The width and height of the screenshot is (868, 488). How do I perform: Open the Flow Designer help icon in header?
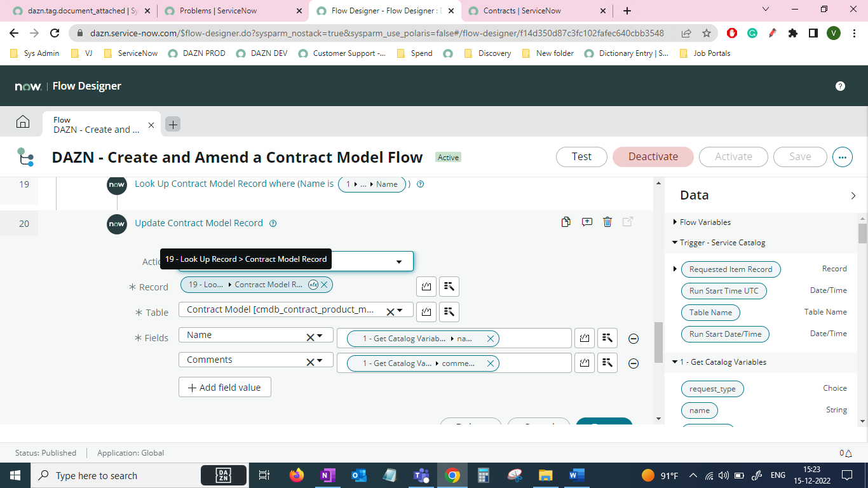click(840, 86)
